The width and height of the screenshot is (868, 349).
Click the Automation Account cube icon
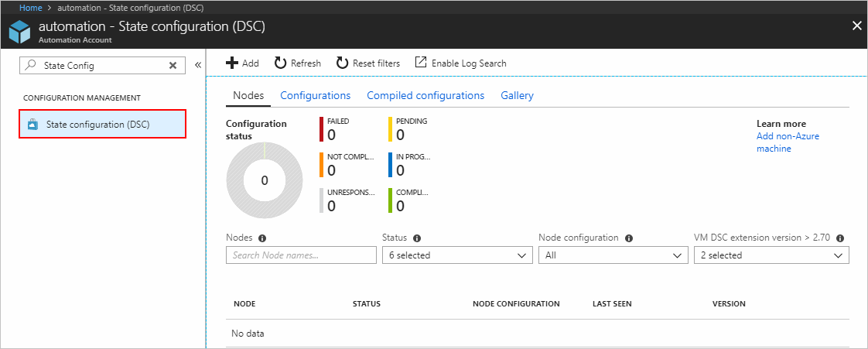tap(19, 32)
